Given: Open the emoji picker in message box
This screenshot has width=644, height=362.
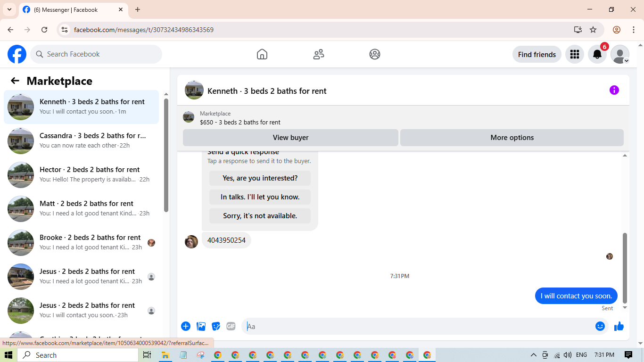Looking at the screenshot, I should tap(600, 326).
